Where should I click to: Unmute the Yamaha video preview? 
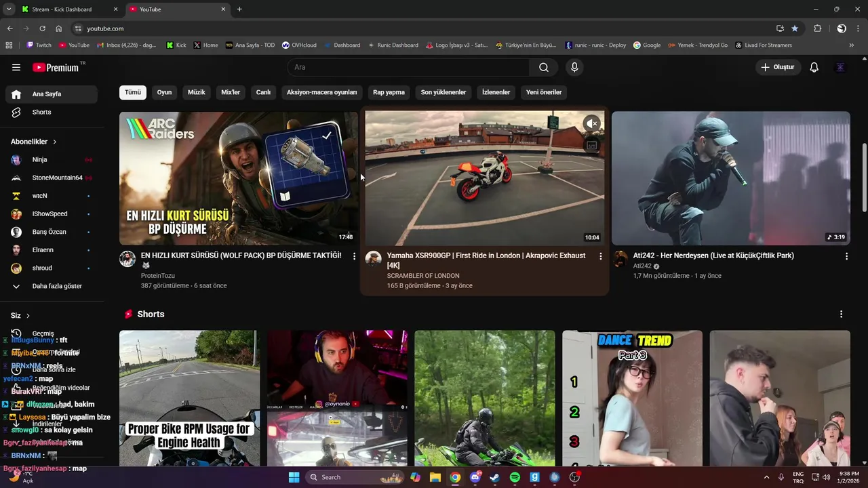[592, 123]
